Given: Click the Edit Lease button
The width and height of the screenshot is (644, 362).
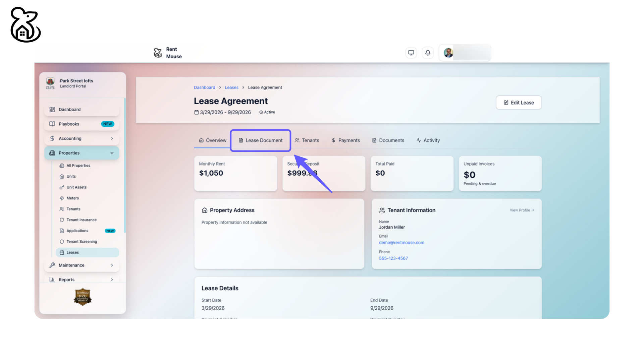Looking at the screenshot, I should coord(519,103).
